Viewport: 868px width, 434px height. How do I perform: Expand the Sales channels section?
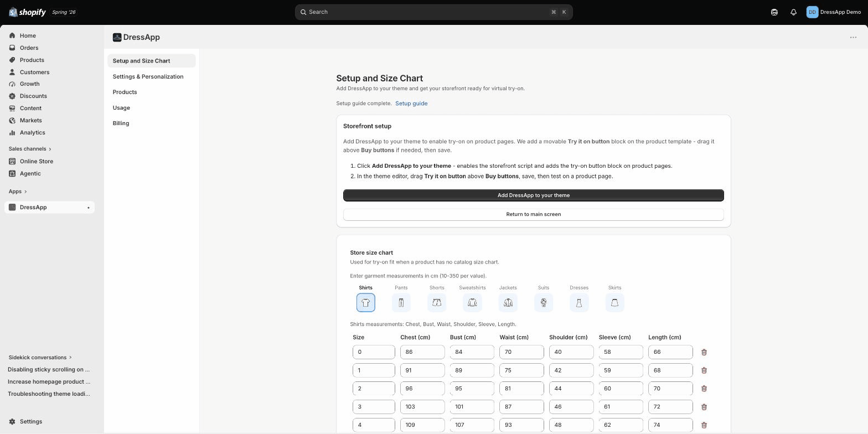[30, 149]
